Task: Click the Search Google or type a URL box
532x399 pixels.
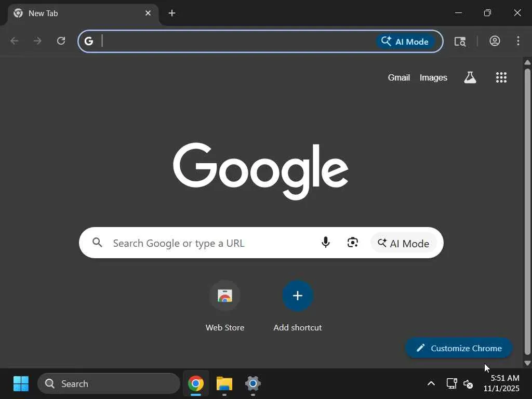Action: point(261,243)
